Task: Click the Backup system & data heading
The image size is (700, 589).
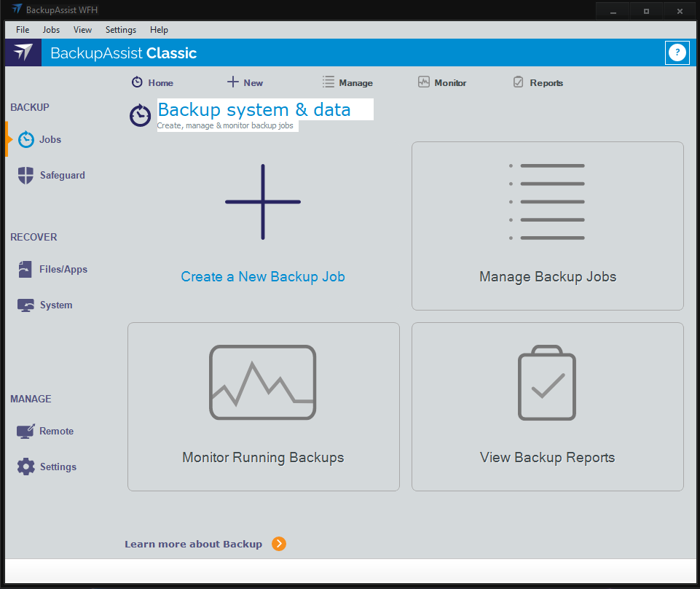Action: (254, 109)
